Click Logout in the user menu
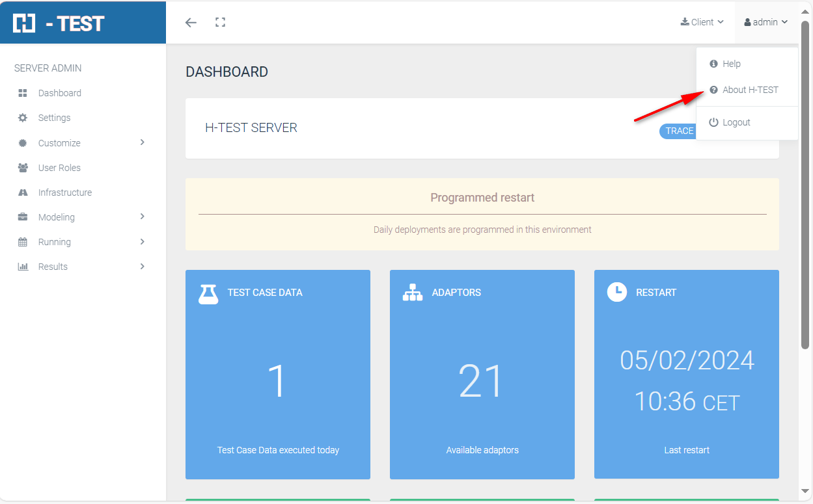This screenshot has width=813, height=504. pyautogui.click(x=736, y=122)
